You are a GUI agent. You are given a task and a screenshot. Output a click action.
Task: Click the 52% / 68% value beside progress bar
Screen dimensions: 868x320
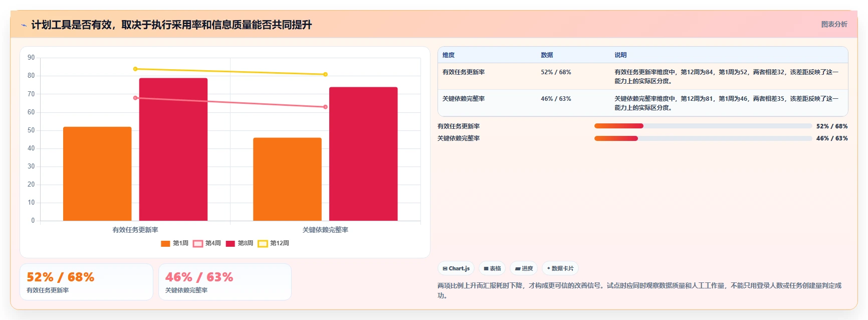pos(832,126)
